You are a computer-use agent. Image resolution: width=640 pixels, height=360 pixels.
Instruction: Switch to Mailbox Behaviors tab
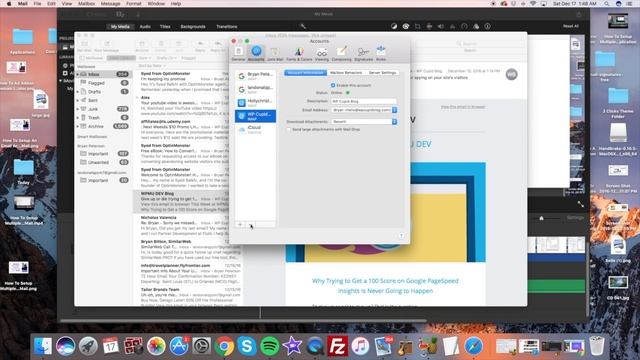(346, 73)
